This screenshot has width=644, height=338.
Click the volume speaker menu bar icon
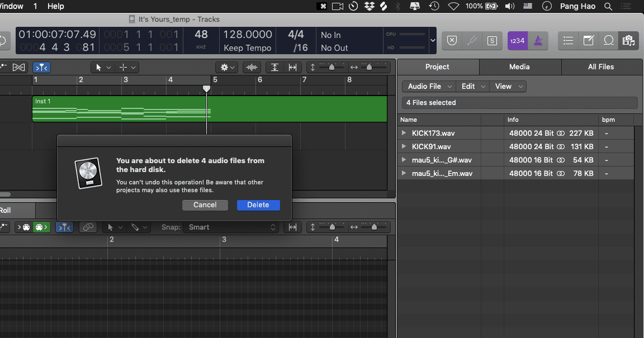pyautogui.click(x=509, y=6)
